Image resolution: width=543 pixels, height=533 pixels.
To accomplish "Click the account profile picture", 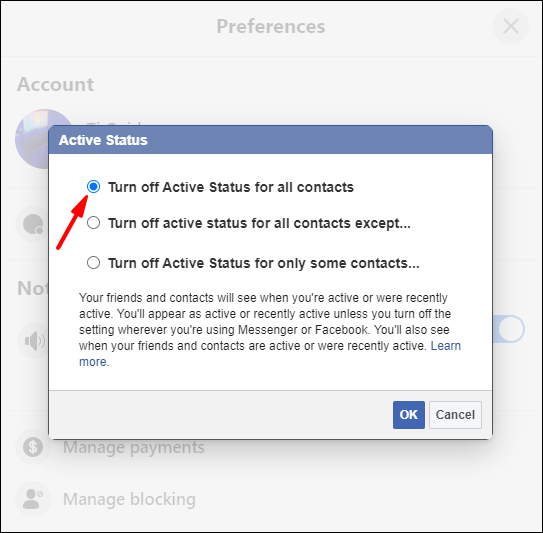I will [32, 139].
